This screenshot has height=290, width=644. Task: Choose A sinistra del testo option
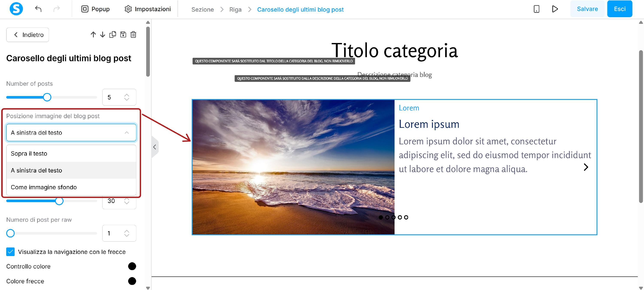(x=71, y=170)
